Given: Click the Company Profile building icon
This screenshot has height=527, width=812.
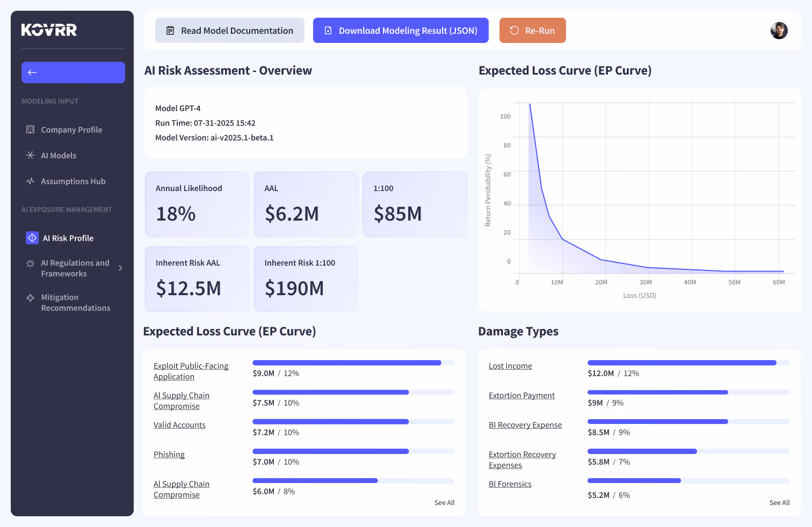Looking at the screenshot, I should click(31, 130).
